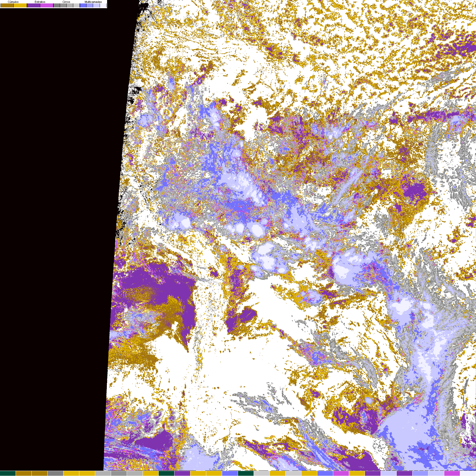Click the second-darkest blue Multicamadas swatch
This screenshot has height=476, width=476.
[90, 5]
